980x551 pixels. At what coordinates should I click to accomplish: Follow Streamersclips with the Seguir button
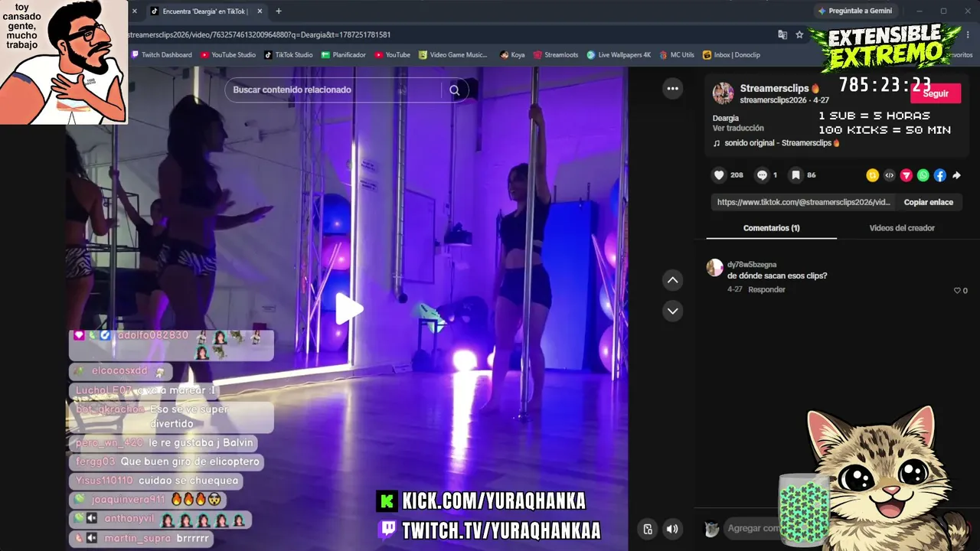tap(936, 93)
